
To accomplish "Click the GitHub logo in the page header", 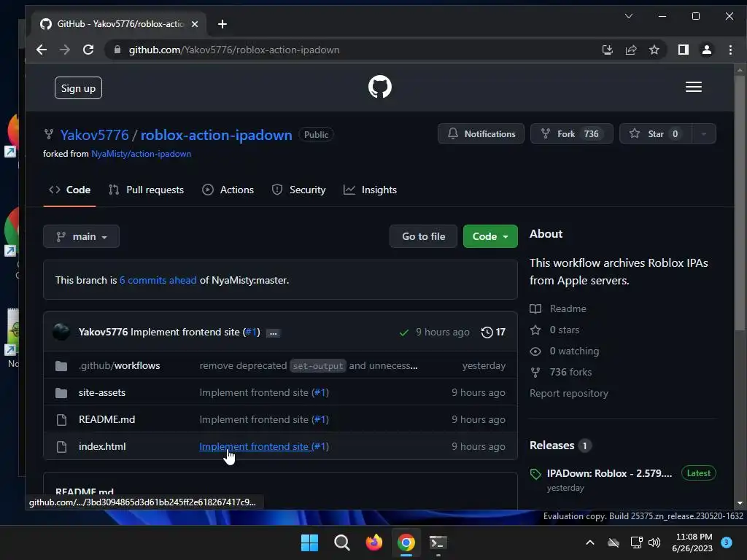I will (x=379, y=87).
